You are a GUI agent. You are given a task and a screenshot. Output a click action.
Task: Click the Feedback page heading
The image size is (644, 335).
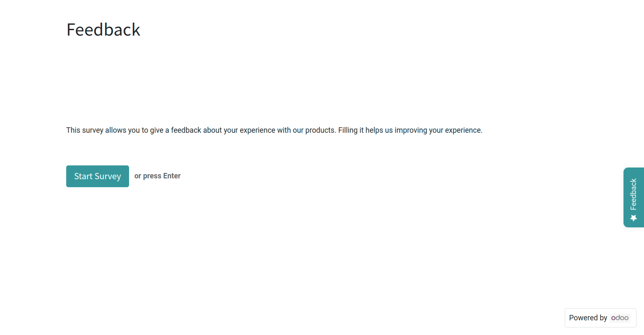click(x=103, y=30)
